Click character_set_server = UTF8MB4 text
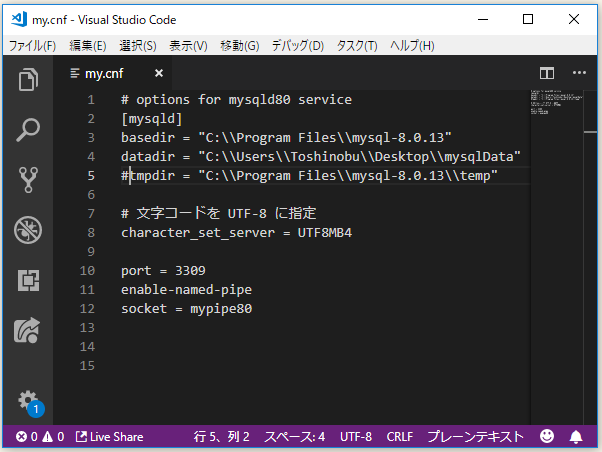602x452 pixels. (236, 233)
